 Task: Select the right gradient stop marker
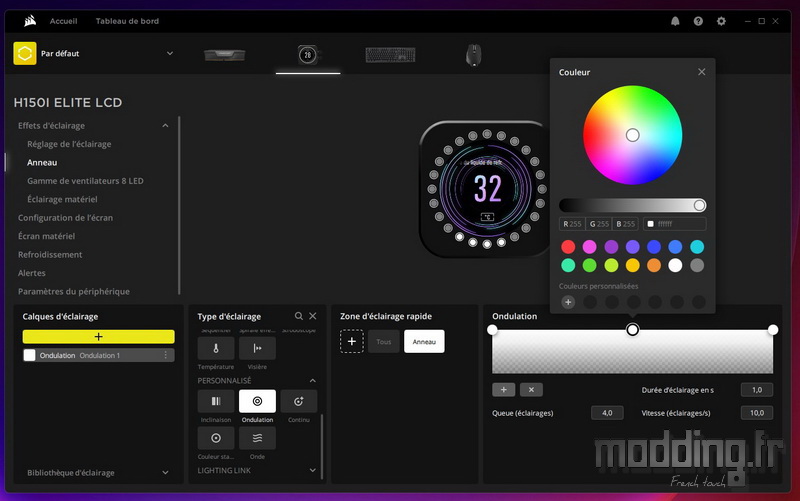[x=773, y=330]
